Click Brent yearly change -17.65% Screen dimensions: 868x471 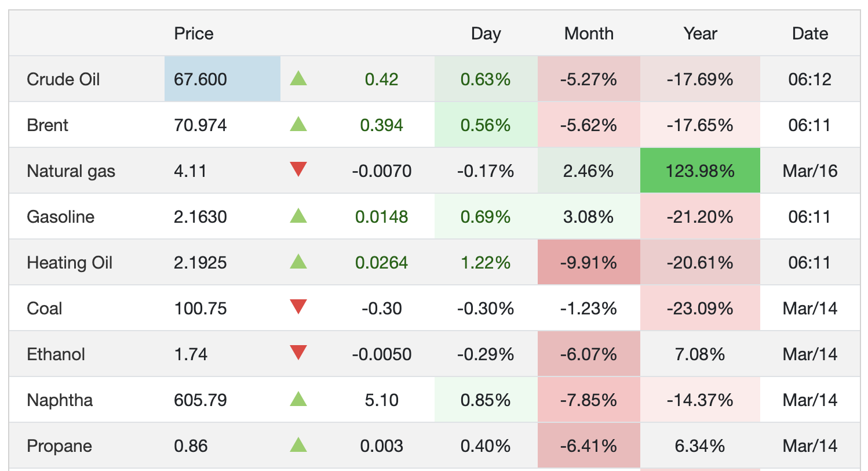tap(700, 125)
